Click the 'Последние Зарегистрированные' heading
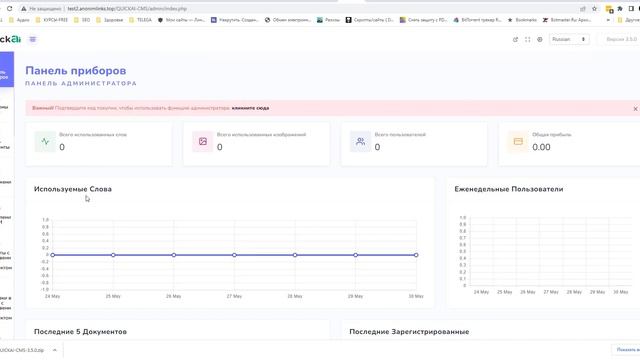This screenshot has height=360, width=640. point(409,332)
